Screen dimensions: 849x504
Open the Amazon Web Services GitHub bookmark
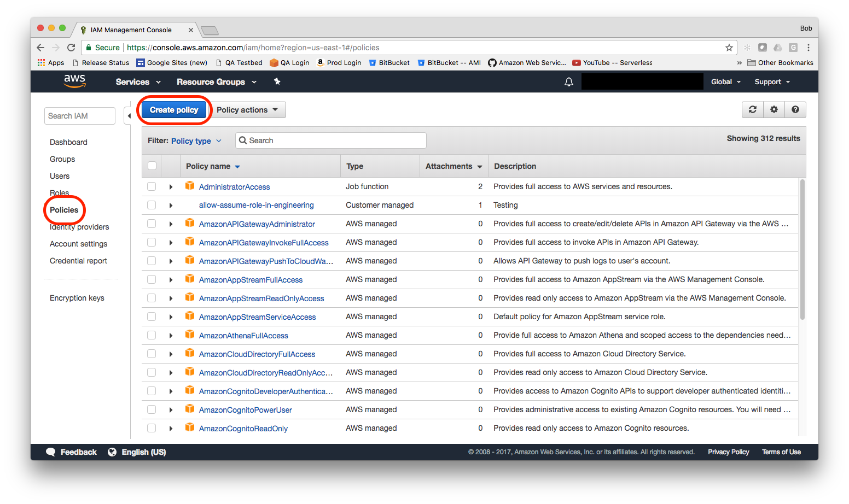[x=527, y=63]
